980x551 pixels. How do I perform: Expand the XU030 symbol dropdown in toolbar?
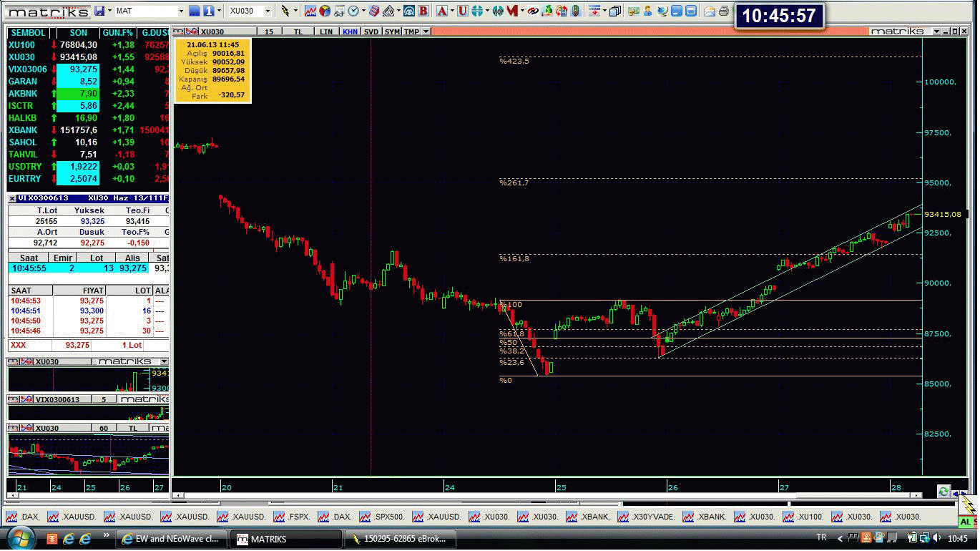[x=268, y=11]
